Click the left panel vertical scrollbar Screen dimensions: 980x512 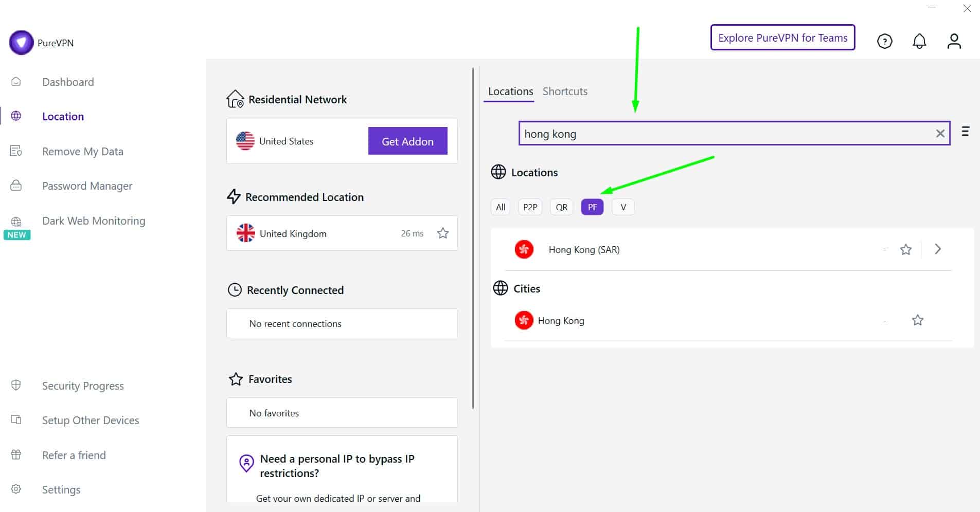coord(473,239)
